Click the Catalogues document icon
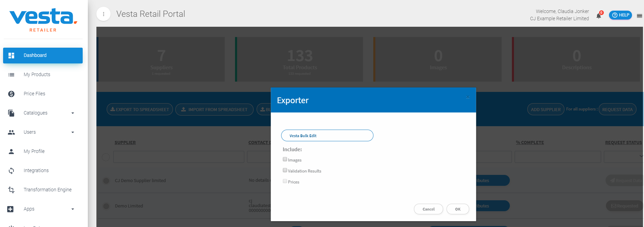Viewport: 644px width, 227px height. click(x=11, y=113)
